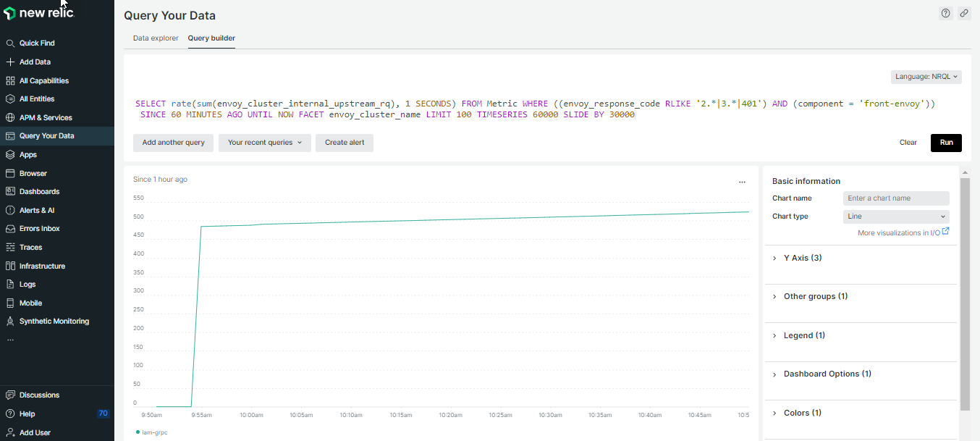Open the Infrastructure icon
The width and height of the screenshot is (980, 441).
point(10,266)
